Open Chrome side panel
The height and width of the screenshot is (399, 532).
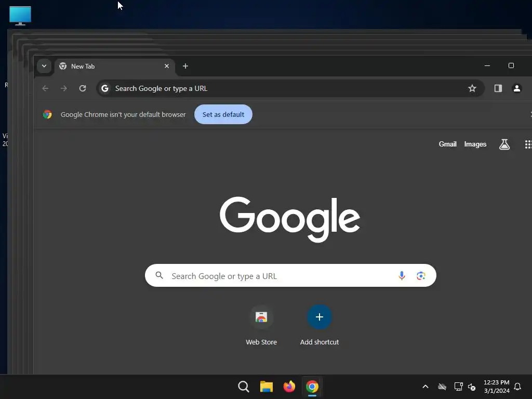click(498, 88)
